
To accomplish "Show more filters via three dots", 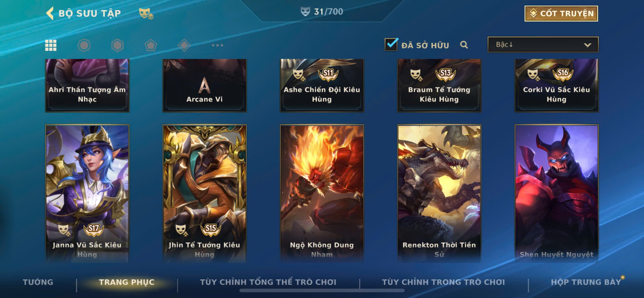I will [x=217, y=45].
